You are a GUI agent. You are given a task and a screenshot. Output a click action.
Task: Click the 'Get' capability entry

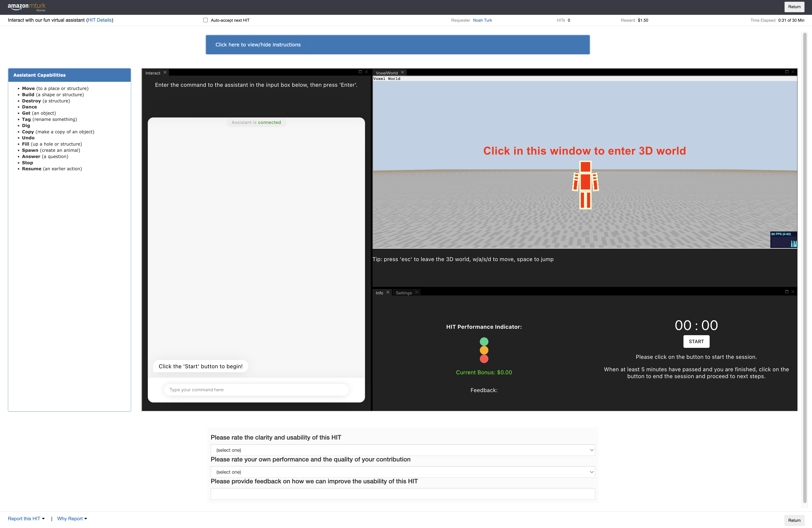click(x=39, y=113)
